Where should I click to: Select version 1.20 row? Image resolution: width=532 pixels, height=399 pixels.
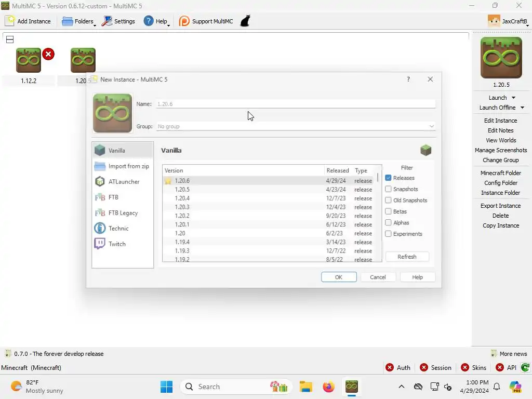[x=269, y=233]
